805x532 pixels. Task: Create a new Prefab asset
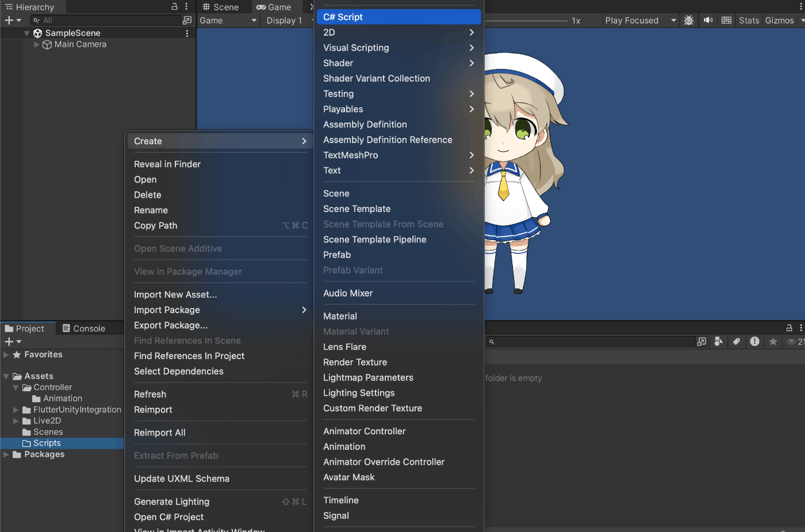[x=399, y=255]
